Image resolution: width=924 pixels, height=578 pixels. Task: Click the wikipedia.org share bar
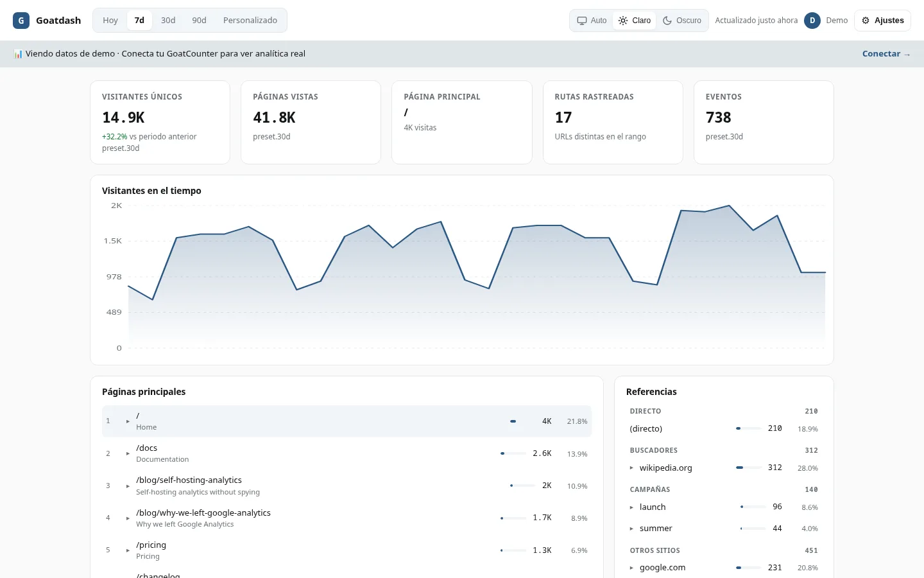pyautogui.click(x=749, y=468)
